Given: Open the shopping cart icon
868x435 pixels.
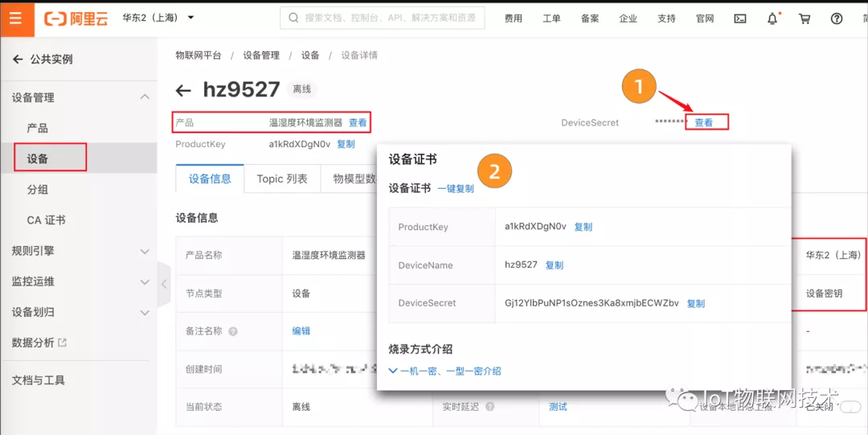Looking at the screenshot, I should click(805, 18).
